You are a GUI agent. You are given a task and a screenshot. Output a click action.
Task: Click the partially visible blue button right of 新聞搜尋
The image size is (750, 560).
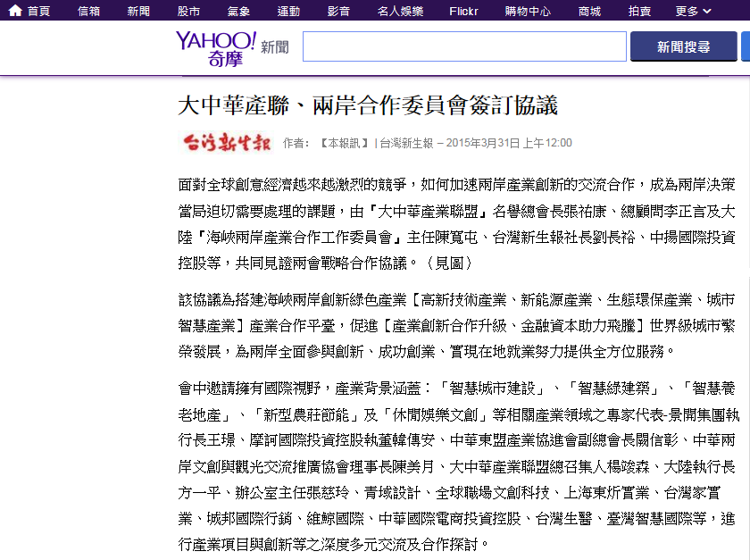click(x=745, y=46)
